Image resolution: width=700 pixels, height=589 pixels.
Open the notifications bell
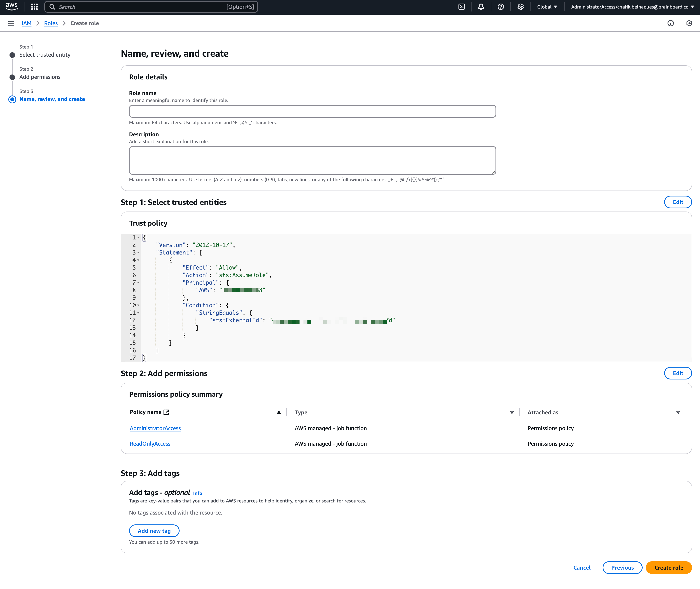pos(481,7)
